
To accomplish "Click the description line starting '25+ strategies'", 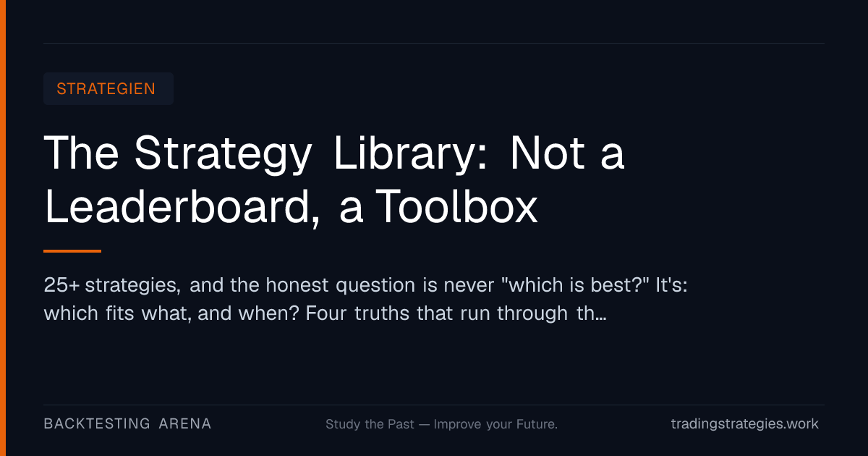I will [365, 285].
